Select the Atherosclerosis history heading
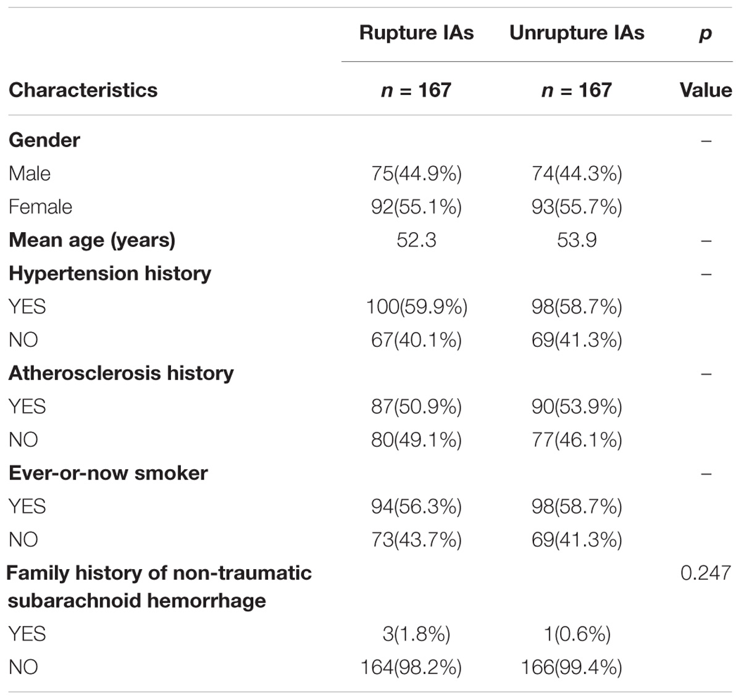The height and width of the screenshot is (700, 741). point(121,373)
